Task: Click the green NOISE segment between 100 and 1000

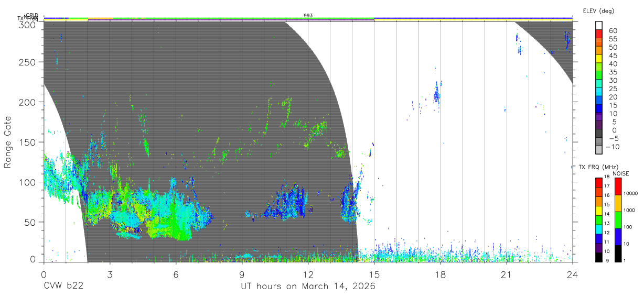Action: click(x=617, y=220)
